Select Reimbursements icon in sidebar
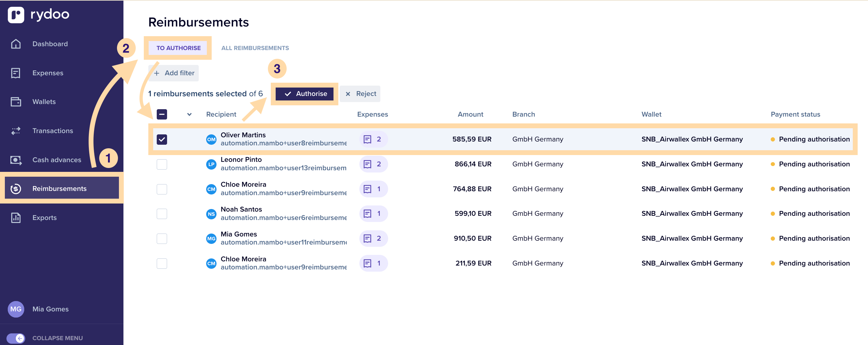Screen dimensions: 868x345 pyautogui.click(x=16, y=189)
